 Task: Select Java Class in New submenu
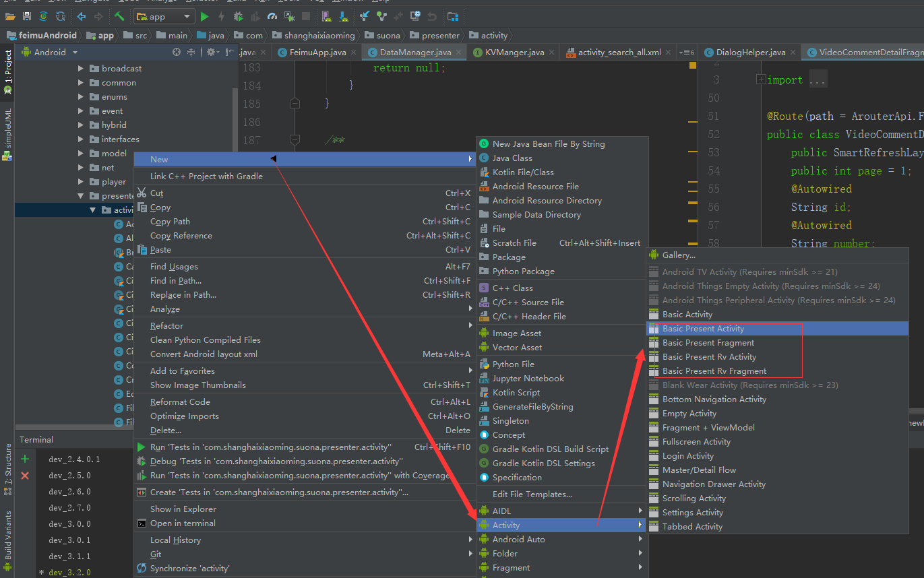click(562, 158)
